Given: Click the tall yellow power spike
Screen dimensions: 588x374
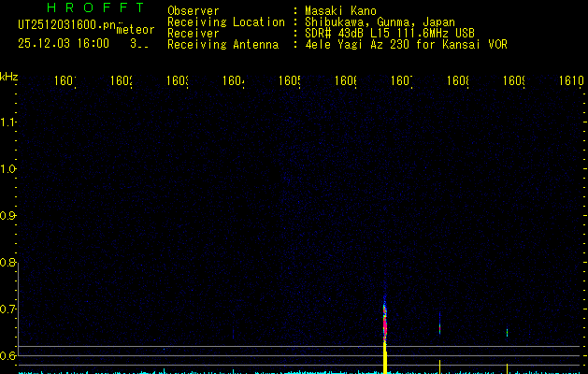Looking at the screenshot, I should (385, 357).
